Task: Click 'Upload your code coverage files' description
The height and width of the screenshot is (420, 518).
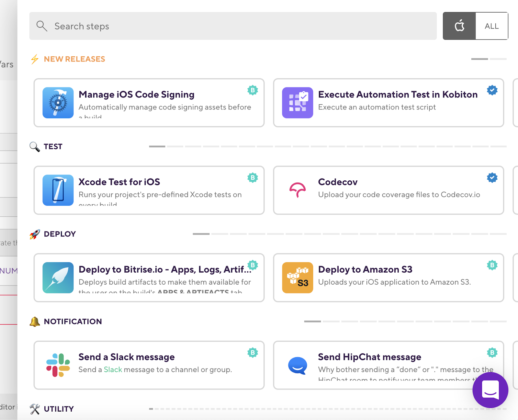Action: (399, 195)
